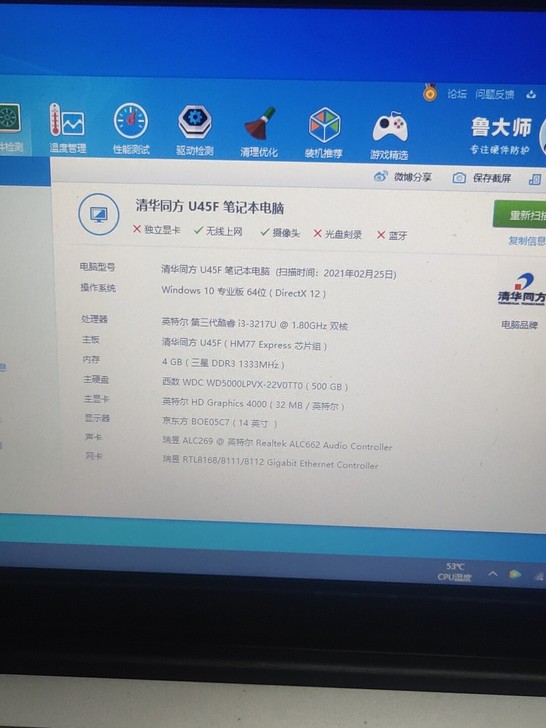
Task: Click the 复制信息 copy info link
Action: click(527, 240)
